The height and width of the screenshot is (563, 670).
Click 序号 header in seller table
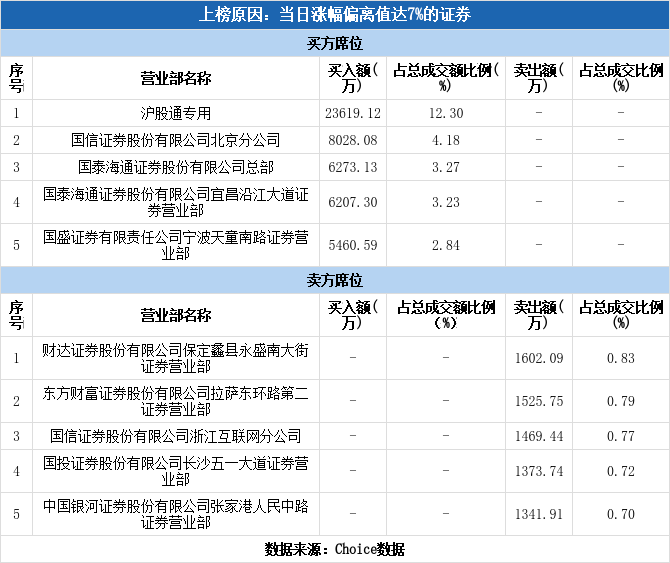(16, 315)
